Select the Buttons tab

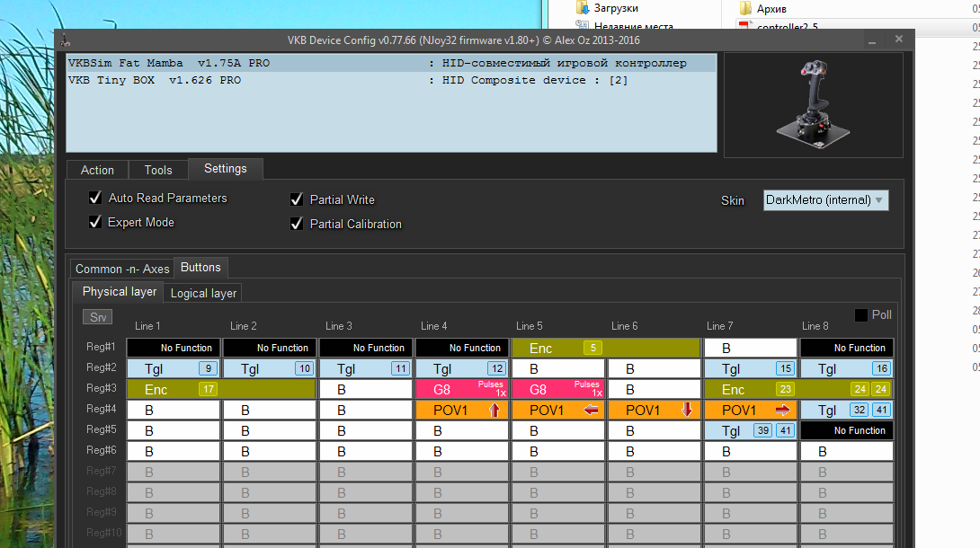click(200, 267)
